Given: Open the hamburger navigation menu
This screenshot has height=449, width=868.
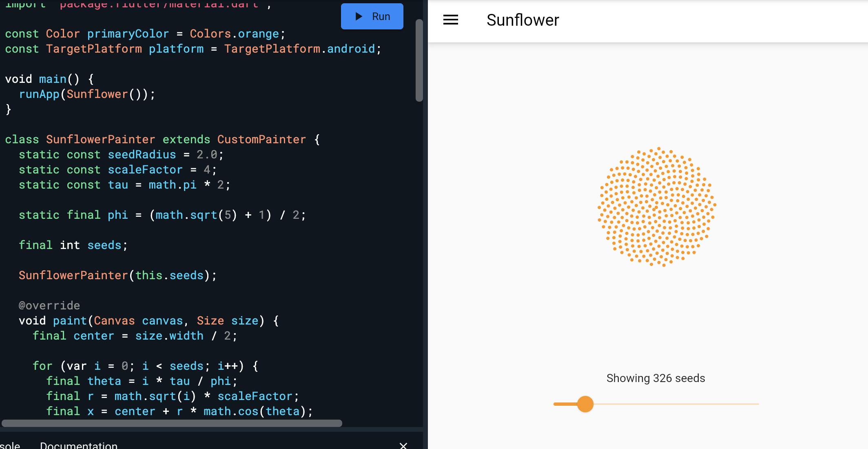Looking at the screenshot, I should coord(451,20).
